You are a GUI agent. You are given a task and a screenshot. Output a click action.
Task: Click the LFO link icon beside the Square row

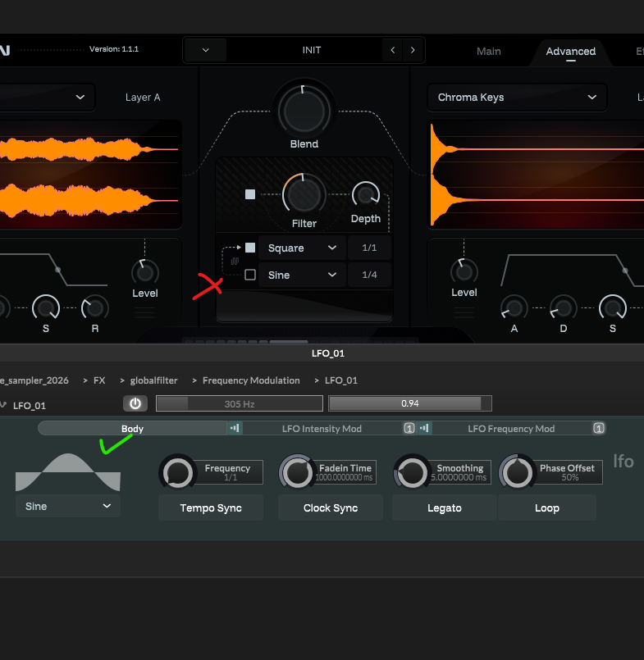point(234,261)
